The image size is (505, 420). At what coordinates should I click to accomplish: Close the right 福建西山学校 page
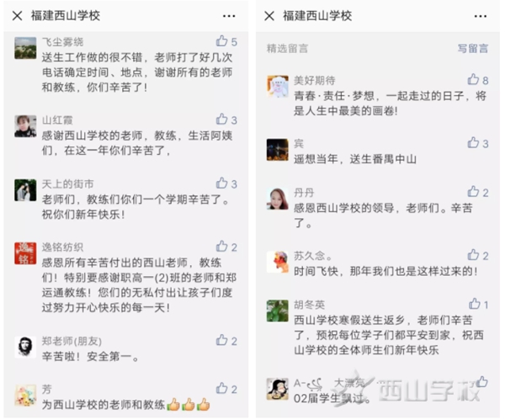(269, 15)
